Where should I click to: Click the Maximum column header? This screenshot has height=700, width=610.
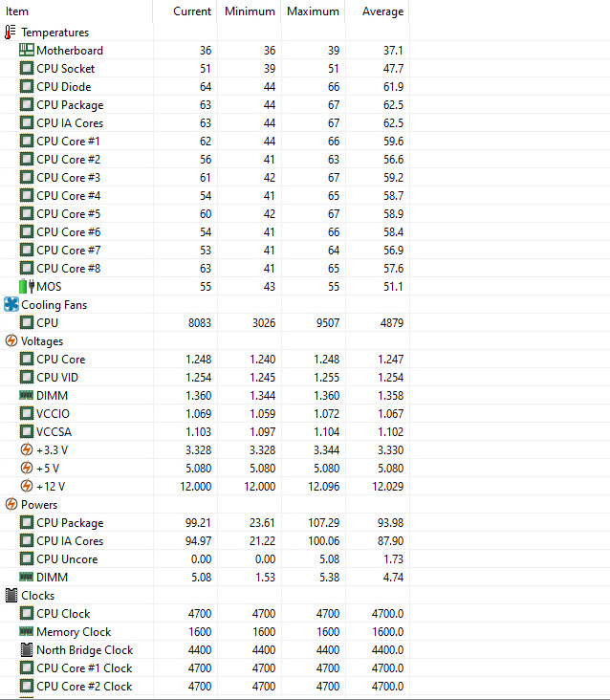point(314,11)
